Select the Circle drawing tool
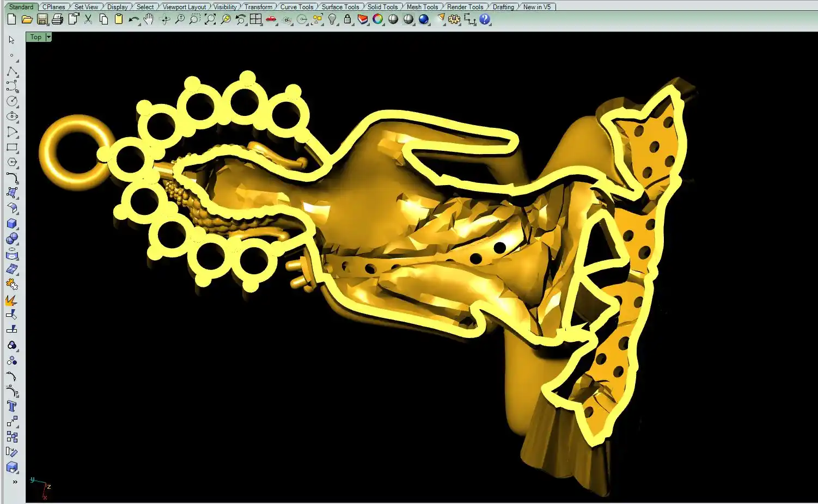The height and width of the screenshot is (504, 818). click(12, 101)
